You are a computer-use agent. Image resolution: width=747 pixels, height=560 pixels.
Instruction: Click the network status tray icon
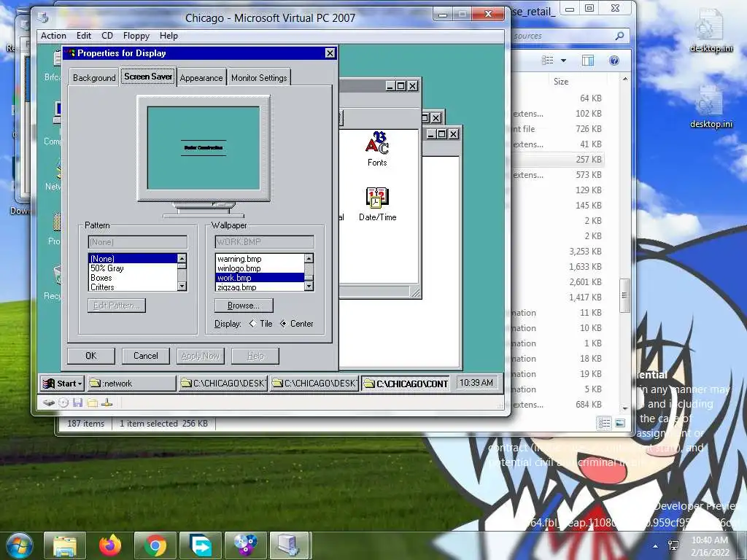click(x=673, y=545)
